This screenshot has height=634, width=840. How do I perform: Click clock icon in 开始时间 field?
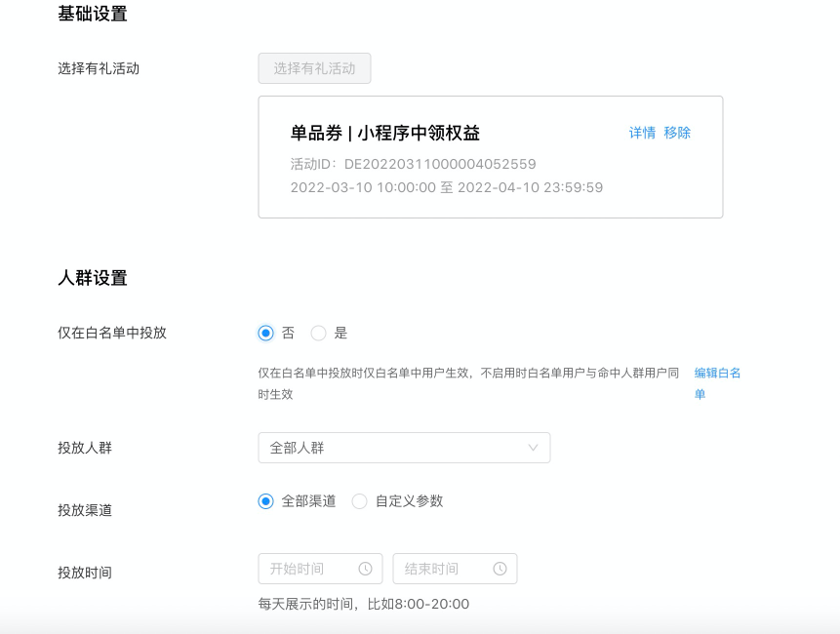click(365, 569)
